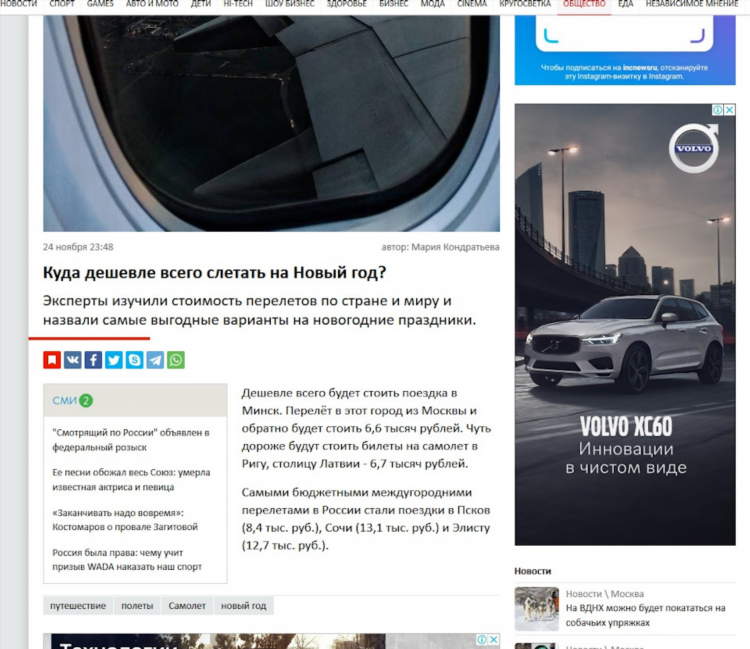Click the путешествие tag

coord(78,605)
